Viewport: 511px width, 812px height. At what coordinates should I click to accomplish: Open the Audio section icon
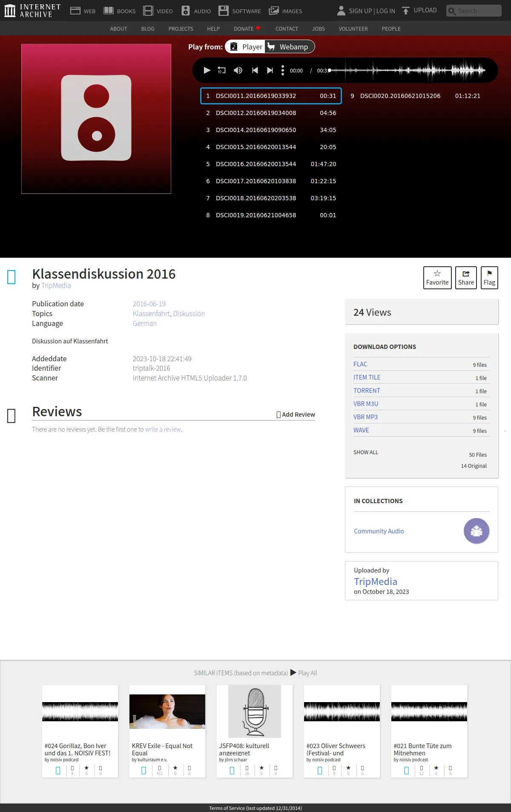point(186,11)
